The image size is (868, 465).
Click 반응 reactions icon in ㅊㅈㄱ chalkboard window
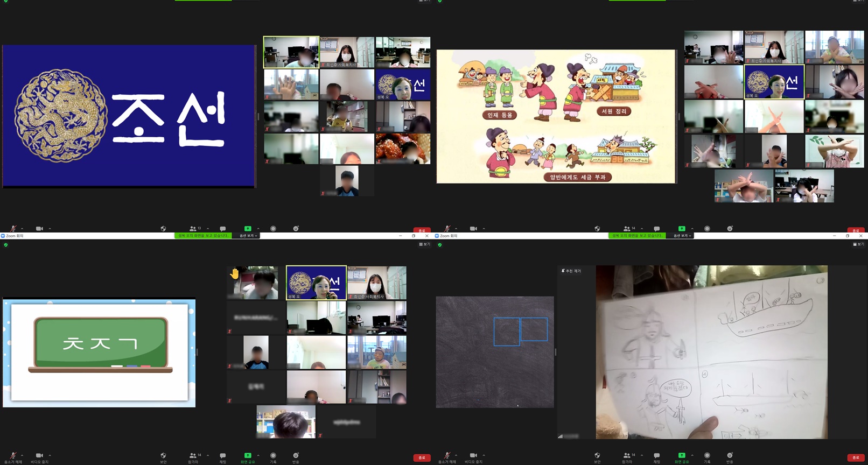(x=296, y=456)
